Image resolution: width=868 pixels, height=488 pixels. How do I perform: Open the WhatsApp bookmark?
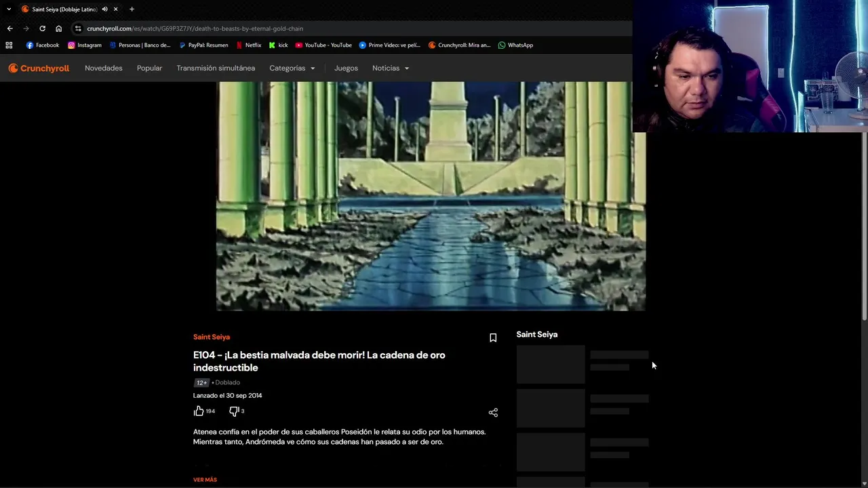pos(515,45)
